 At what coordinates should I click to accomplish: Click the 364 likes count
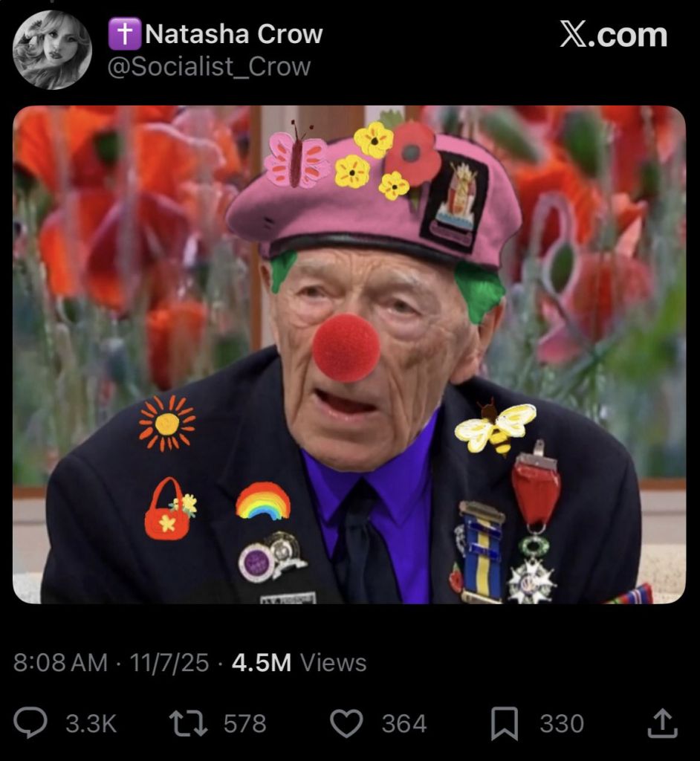pos(404,723)
